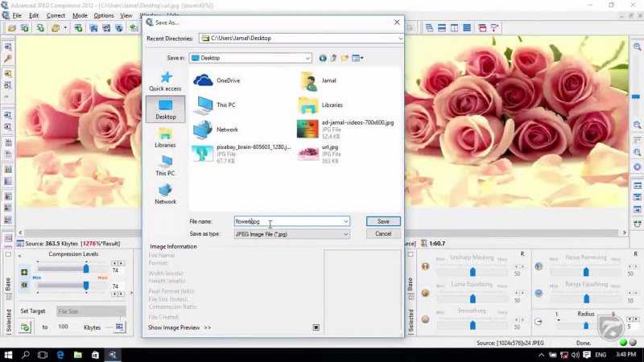Click the go back navigation icon

323,58
